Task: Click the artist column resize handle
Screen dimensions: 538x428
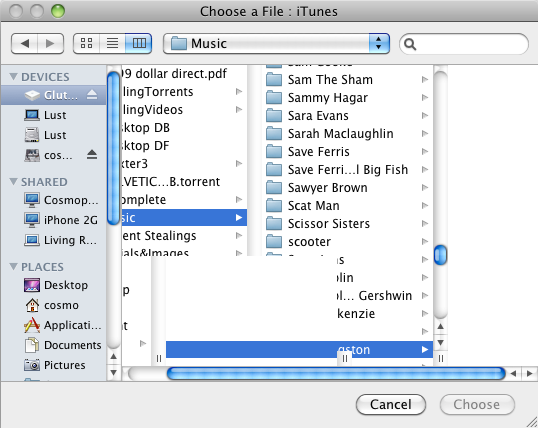Action: point(441,358)
